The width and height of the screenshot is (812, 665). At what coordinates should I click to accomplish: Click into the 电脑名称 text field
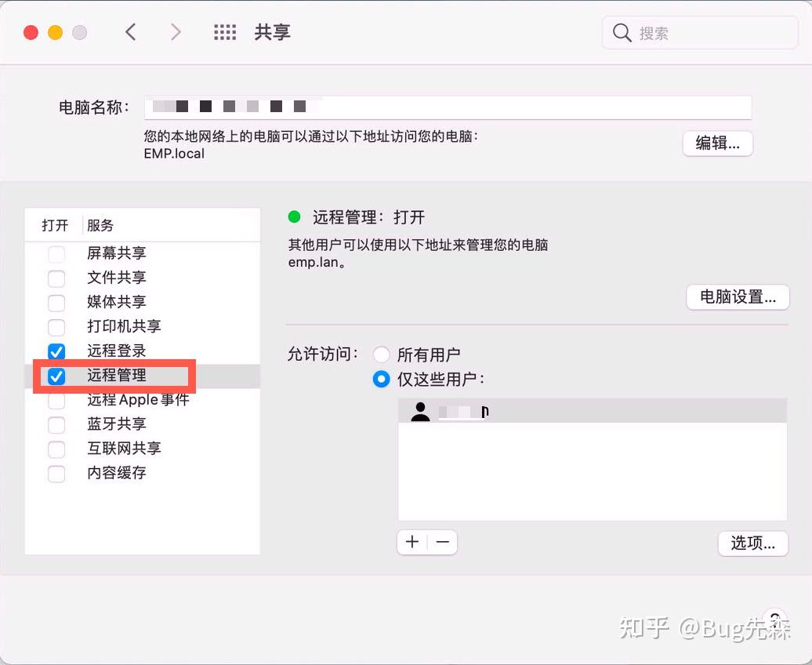[448, 107]
